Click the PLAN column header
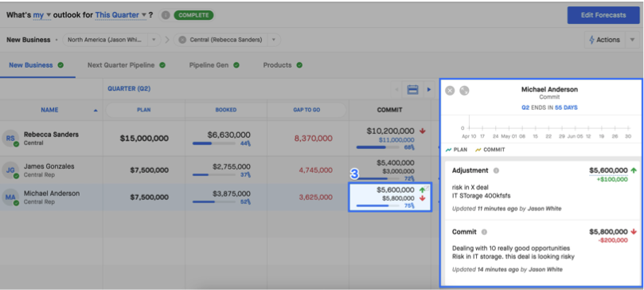644x290 pixels. 144,110
